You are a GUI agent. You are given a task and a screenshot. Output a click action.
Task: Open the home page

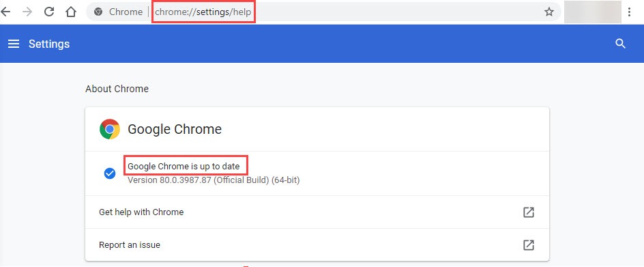pyautogui.click(x=71, y=12)
